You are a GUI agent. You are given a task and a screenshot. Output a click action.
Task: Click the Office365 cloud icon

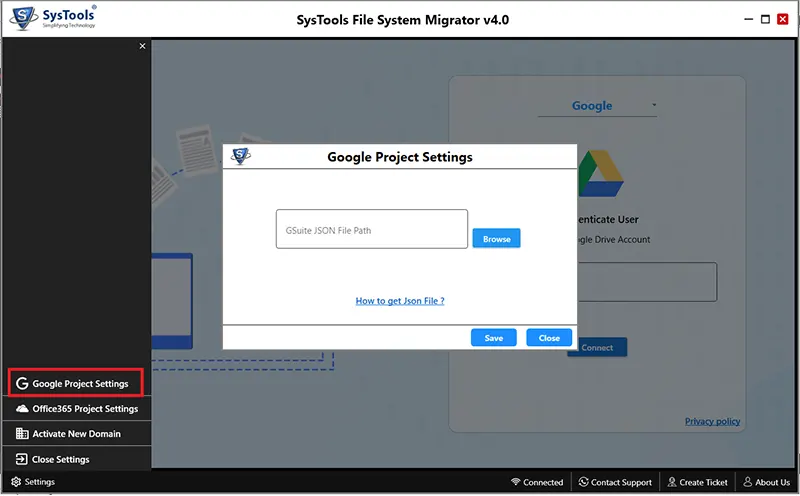tap(22, 409)
